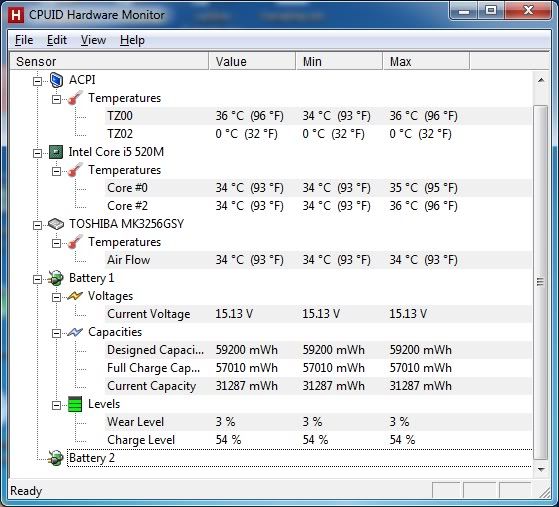559x507 pixels.
Task: Collapse the Intel Core i5 520M node
Action: click(37, 153)
